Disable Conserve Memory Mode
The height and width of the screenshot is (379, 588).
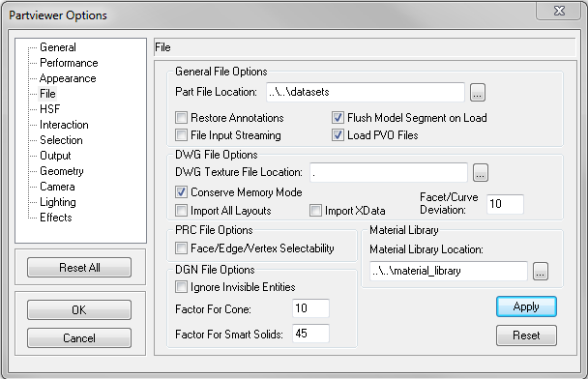click(181, 192)
